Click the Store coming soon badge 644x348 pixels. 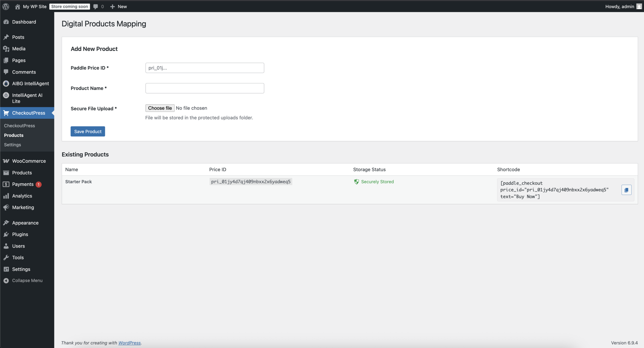tap(69, 7)
